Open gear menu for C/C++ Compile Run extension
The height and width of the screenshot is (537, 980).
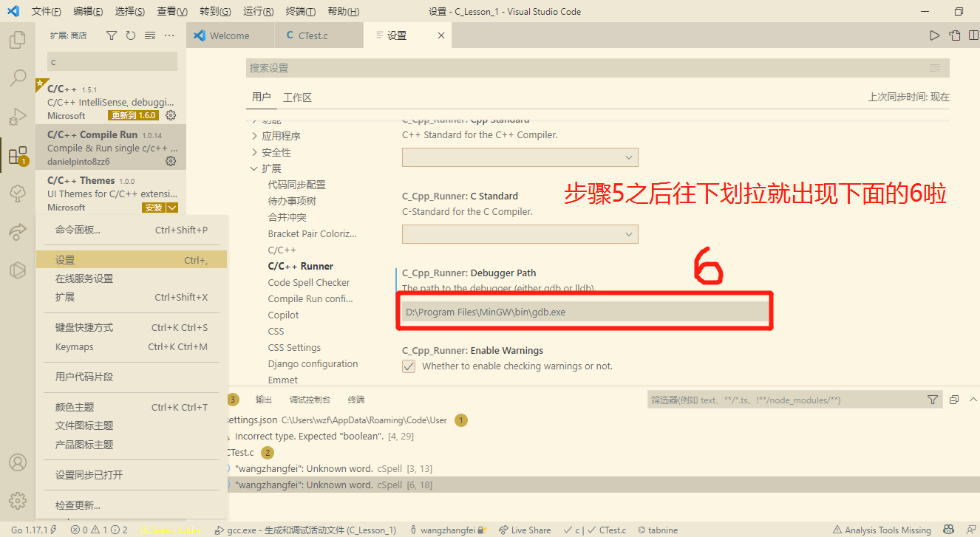tap(171, 161)
